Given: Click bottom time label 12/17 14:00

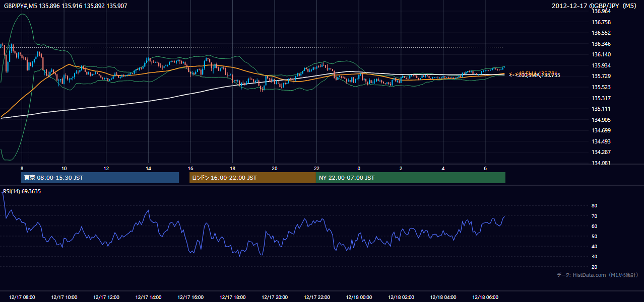Looking at the screenshot, I should (148, 297).
